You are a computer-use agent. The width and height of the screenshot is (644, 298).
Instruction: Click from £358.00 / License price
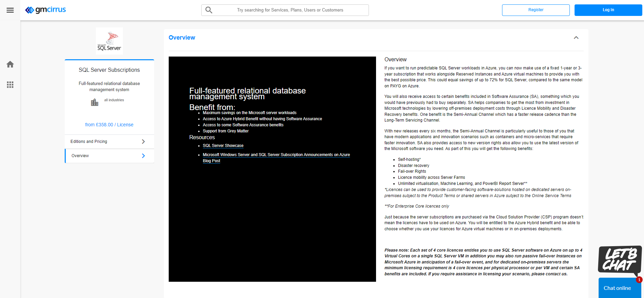click(109, 125)
